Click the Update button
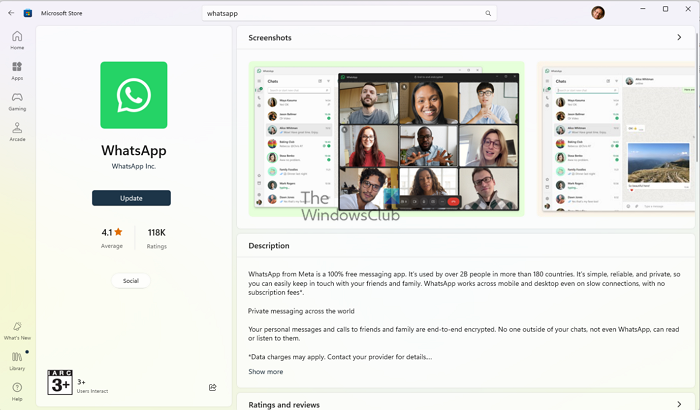This screenshot has width=700, height=410. (131, 198)
